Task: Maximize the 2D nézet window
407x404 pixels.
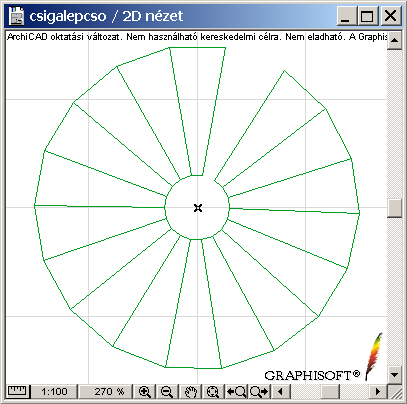Action: [367, 16]
